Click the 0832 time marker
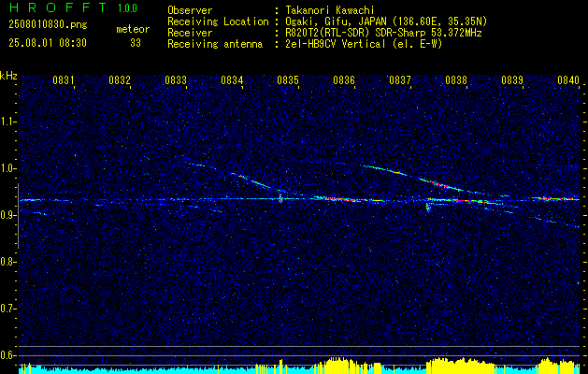 [x=120, y=80]
